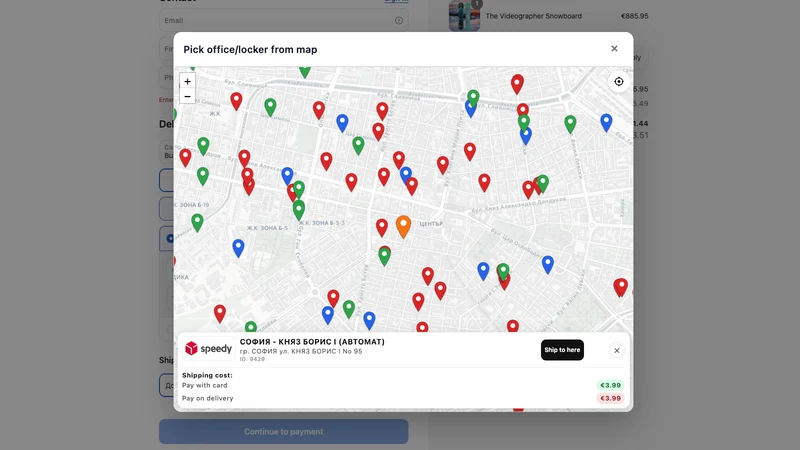The height and width of the screenshot is (450, 800).
Task: Close the Pick office/locker map dialog
Action: [614, 48]
